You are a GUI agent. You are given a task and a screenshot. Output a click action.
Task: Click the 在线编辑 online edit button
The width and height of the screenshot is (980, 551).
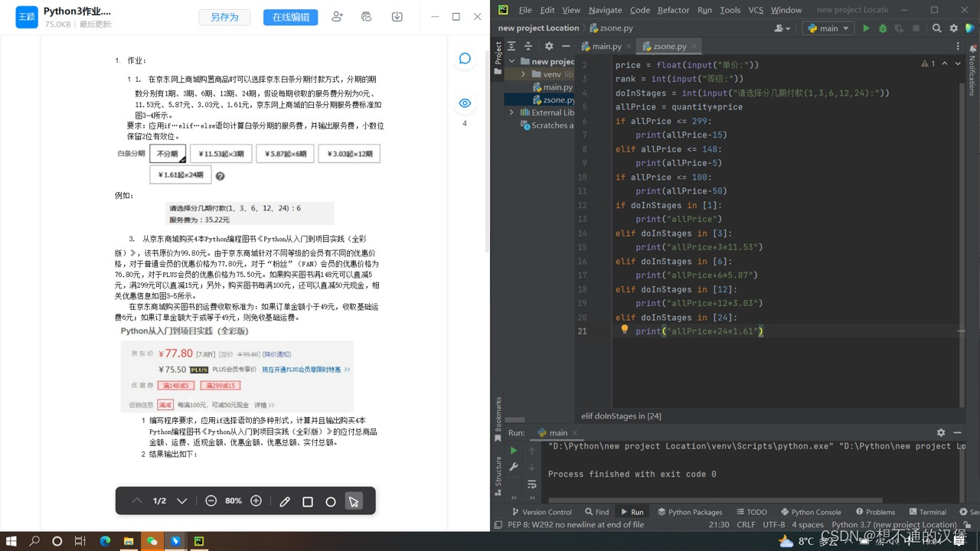[291, 17]
